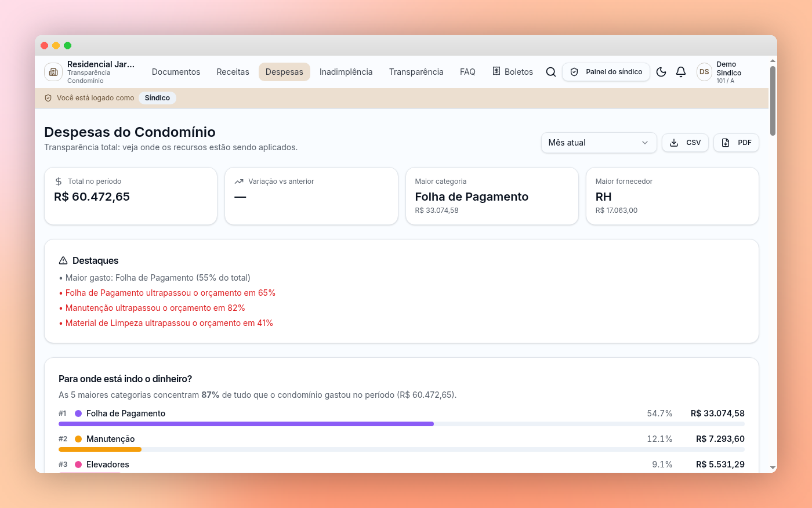Click the Folha de Pagamento purple progress bar
Image resolution: width=812 pixels, height=508 pixels.
coord(246,424)
